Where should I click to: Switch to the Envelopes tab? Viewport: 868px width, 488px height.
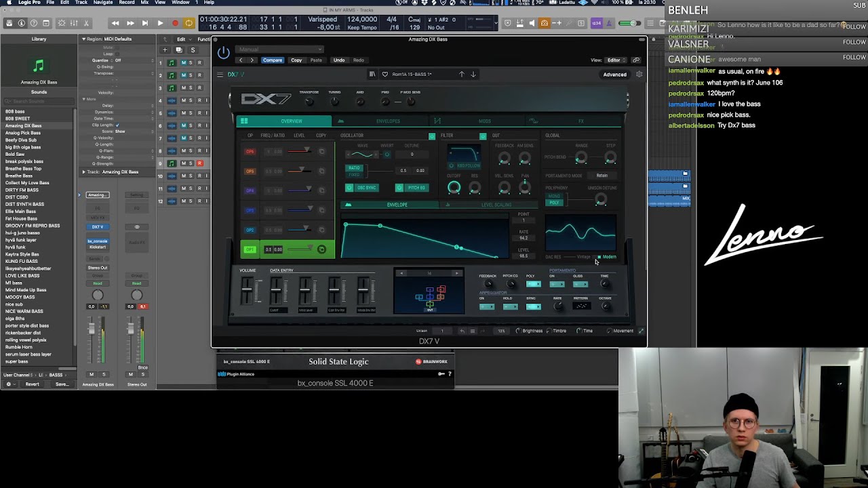tap(380, 121)
